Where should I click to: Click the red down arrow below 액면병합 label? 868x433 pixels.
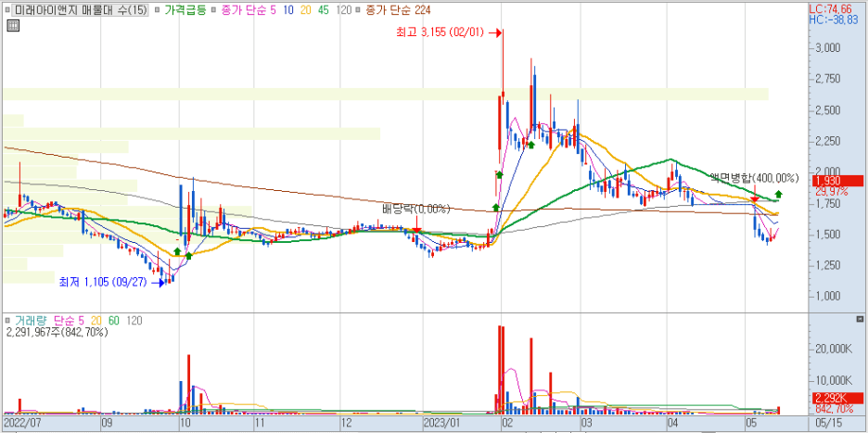754,198
